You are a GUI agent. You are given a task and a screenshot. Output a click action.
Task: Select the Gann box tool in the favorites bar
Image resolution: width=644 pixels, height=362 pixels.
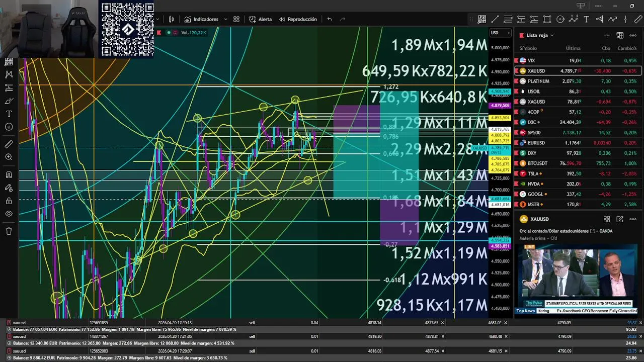point(482,19)
